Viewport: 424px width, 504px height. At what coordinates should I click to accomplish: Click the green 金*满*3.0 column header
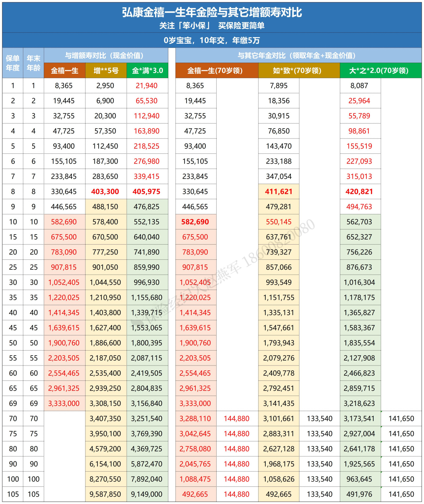(x=147, y=71)
